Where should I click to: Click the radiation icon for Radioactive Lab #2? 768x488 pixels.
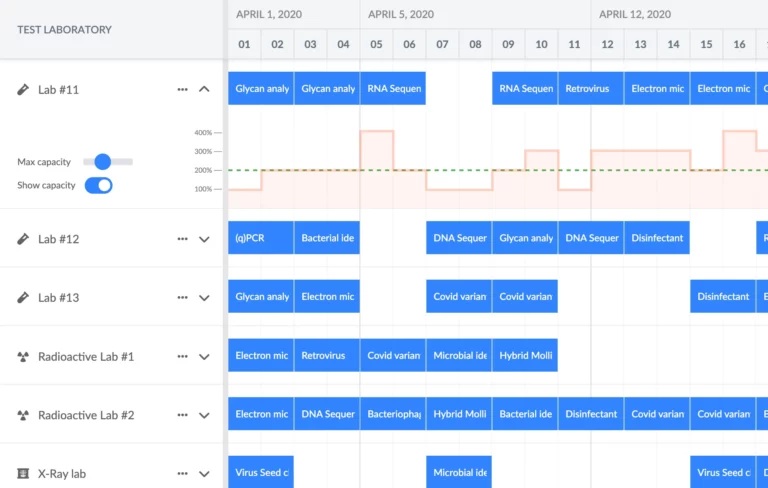(x=23, y=415)
